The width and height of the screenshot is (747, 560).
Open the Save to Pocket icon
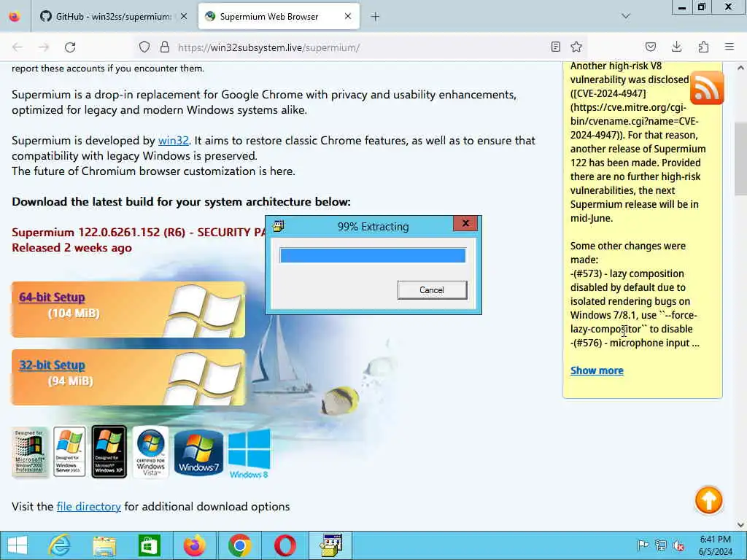click(x=650, y=47)
